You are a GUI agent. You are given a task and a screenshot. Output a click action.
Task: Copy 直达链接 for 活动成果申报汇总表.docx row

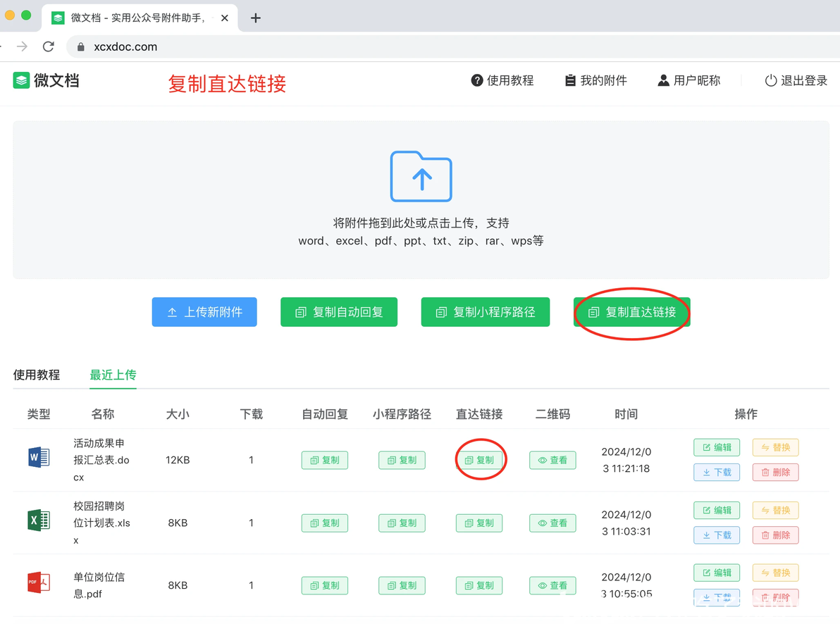pos(479,460)
